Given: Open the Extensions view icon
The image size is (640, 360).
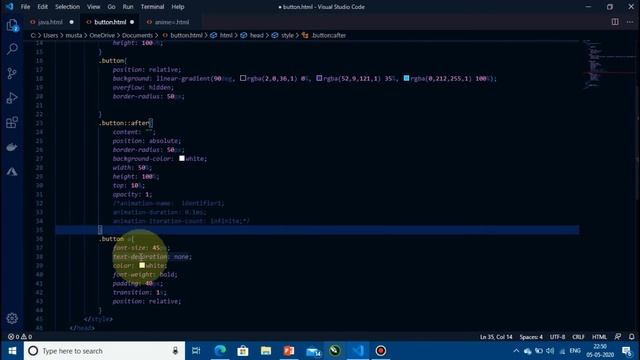Looking at the screenshot, I should click(12, 122).
